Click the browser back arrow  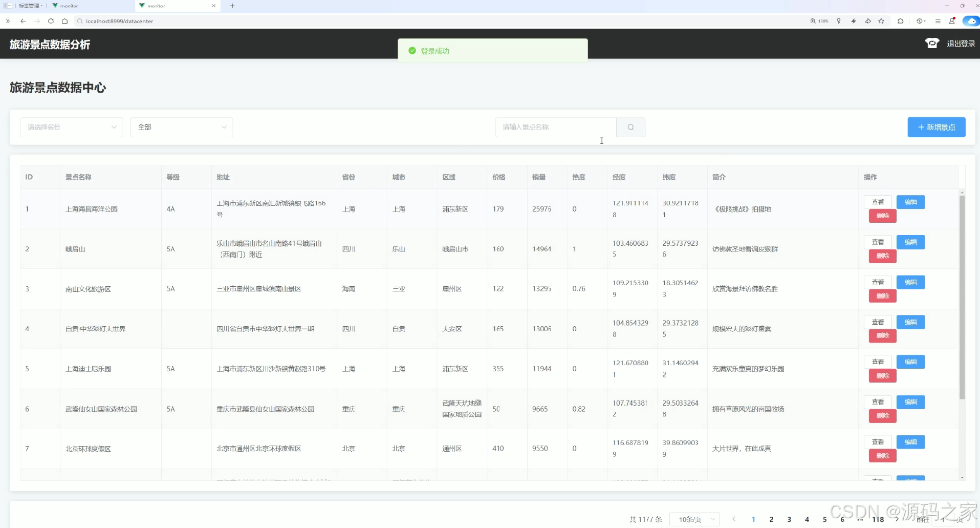(x=23, y=21)
